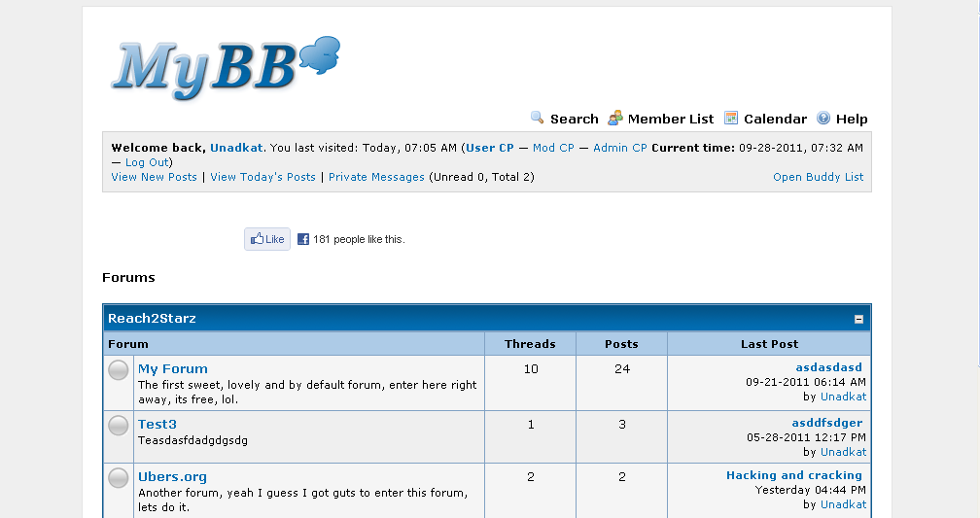
Task: Click the '181 people like this' text
Action: click(359, 239)
